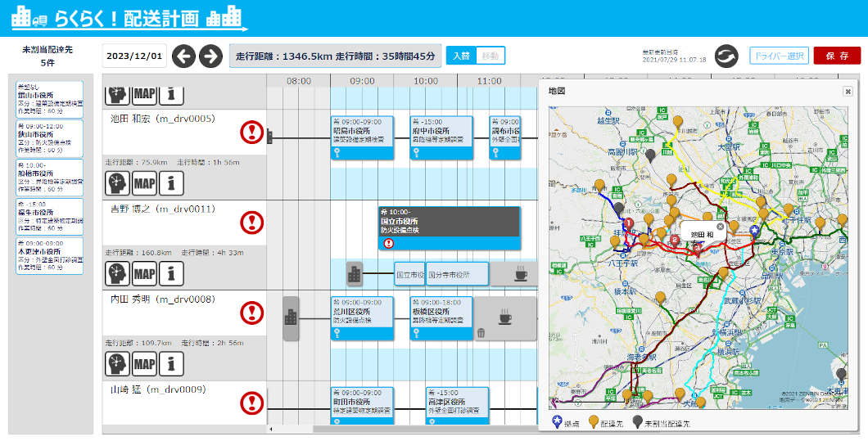868x441 pixels.
Task: Select unassigned 木更津市役所 card in left panel
Action: coord(50,256)
